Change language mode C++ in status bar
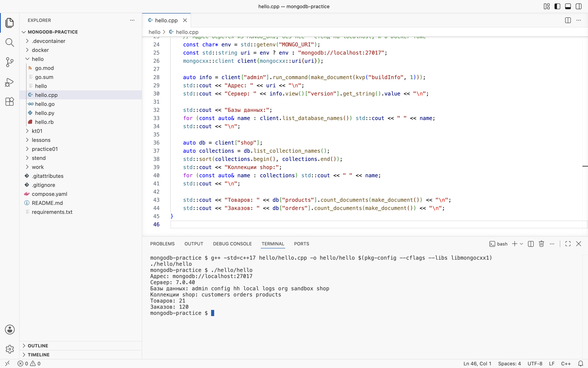 pos(566,364)
